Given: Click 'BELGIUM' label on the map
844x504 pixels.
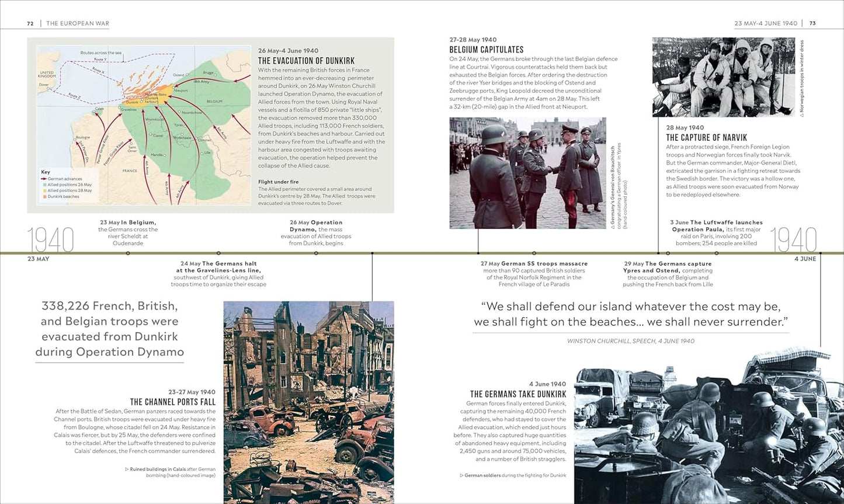Looking at the screenshot, I should click(215, 101).
